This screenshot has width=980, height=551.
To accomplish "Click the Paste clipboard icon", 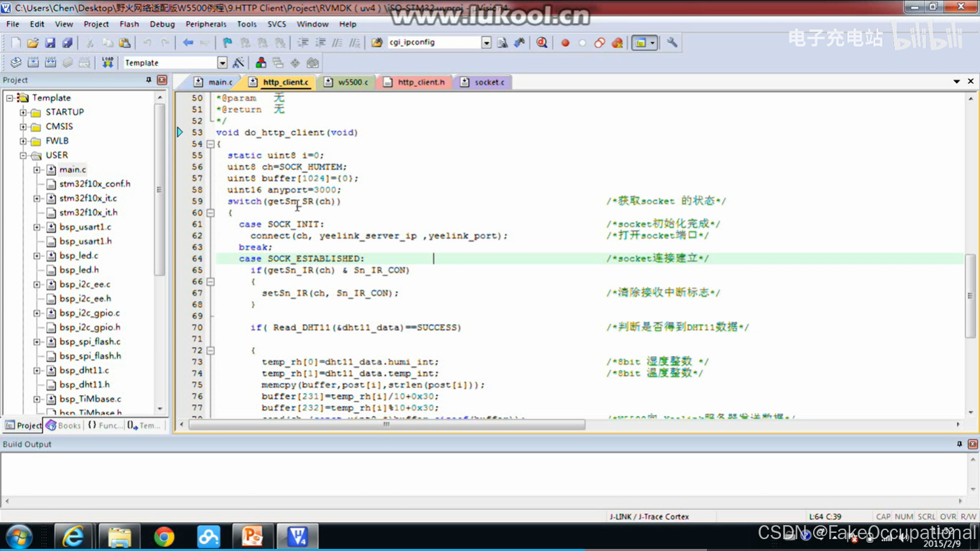I will (124, 43).
